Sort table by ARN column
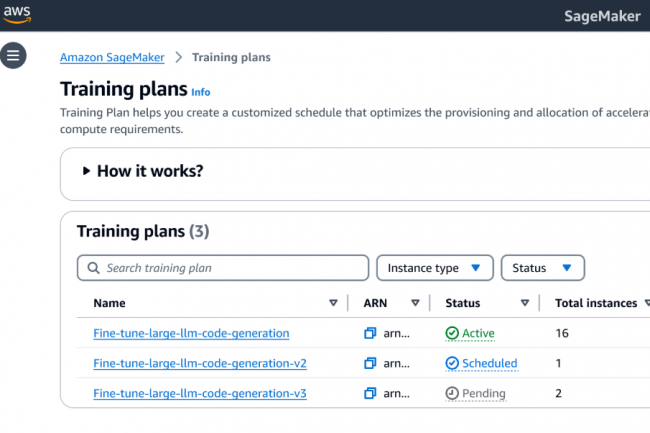This screenshot has height=433, width=650. tap(415, 303)
